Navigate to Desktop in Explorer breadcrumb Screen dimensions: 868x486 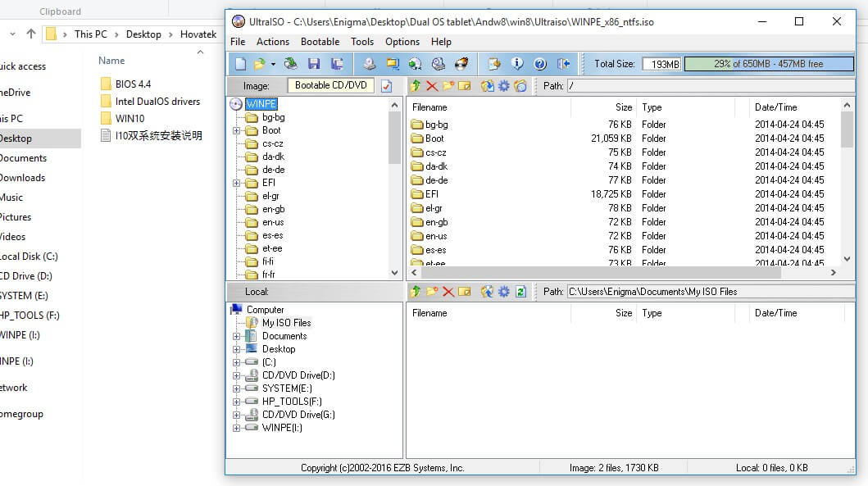pos(143,34)
